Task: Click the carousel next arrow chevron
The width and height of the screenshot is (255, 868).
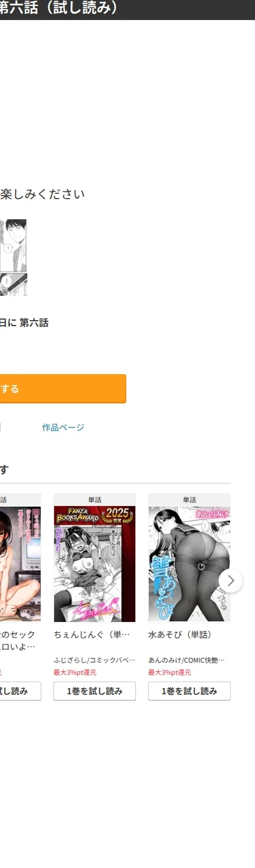Action: tap(231, 581)
